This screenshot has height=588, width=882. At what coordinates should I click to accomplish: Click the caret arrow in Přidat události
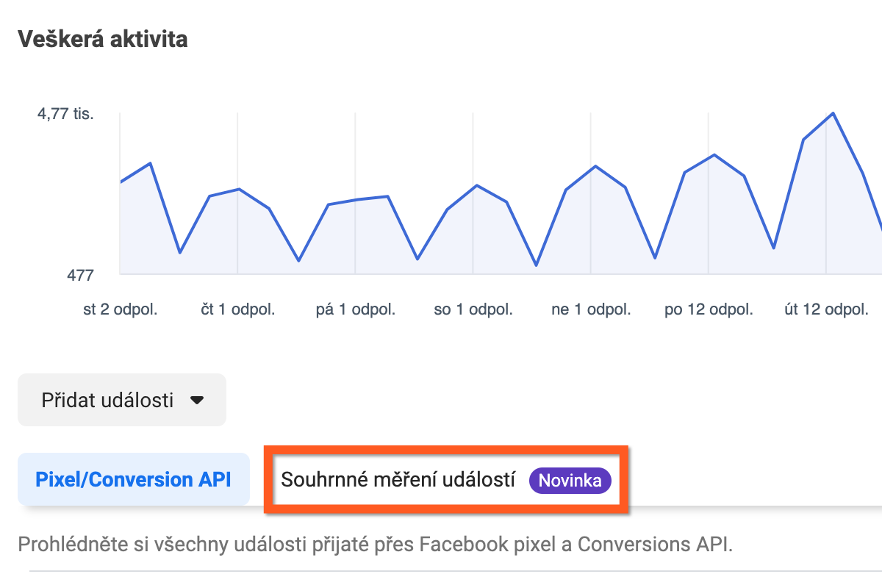pyautogui.click(x=196, y=401)
